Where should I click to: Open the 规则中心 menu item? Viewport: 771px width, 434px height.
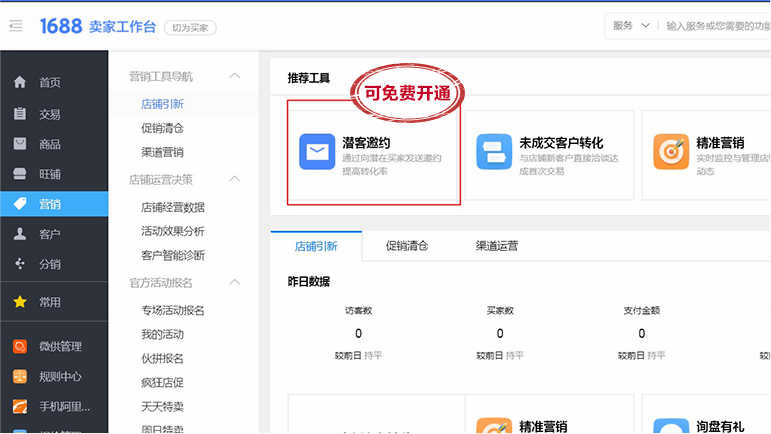point(54,376)
